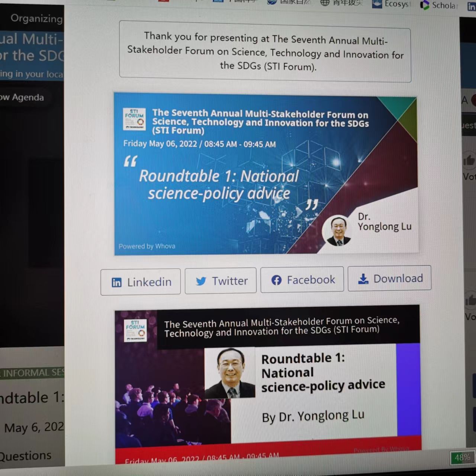Click the LinkedIn logo icon in share button
The image size is (476, 476).
[x=116, y=283]
